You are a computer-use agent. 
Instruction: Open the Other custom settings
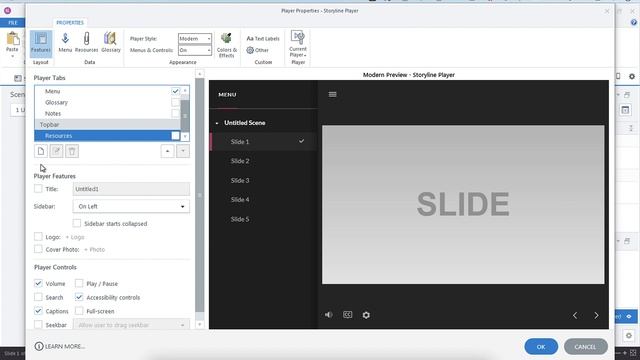point(258,50)
